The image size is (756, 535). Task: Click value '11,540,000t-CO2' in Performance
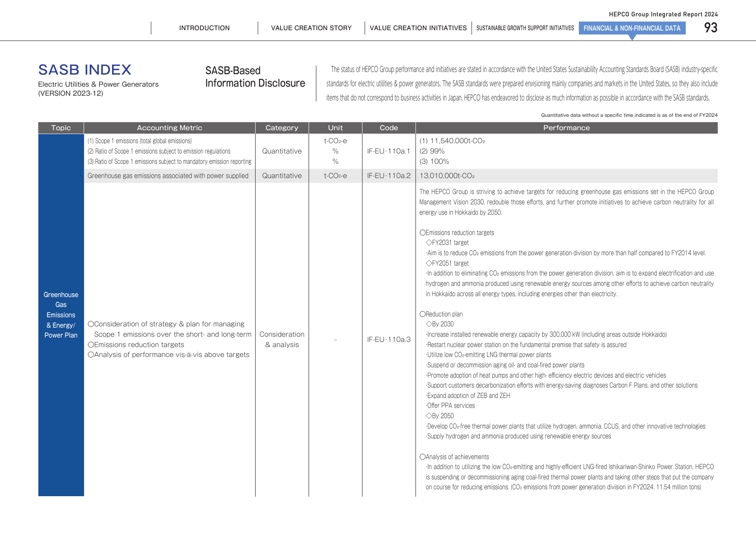(x=457, y=141)
